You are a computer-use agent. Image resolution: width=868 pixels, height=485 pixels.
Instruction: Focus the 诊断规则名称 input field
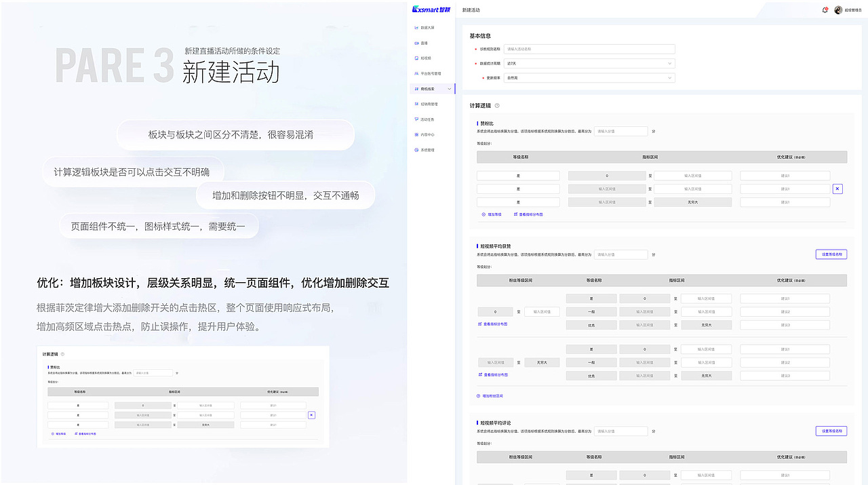[x=589, y=49]
